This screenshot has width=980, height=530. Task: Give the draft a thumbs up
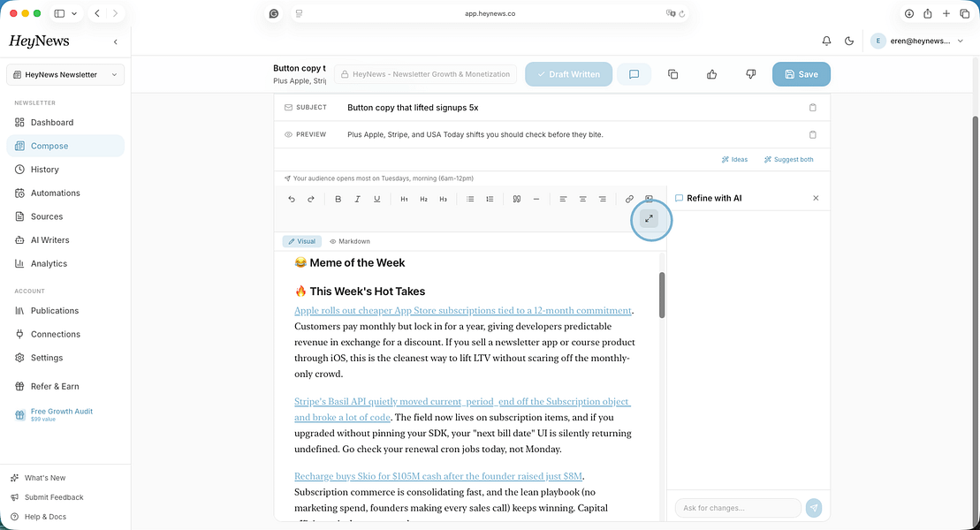point(712,74)
